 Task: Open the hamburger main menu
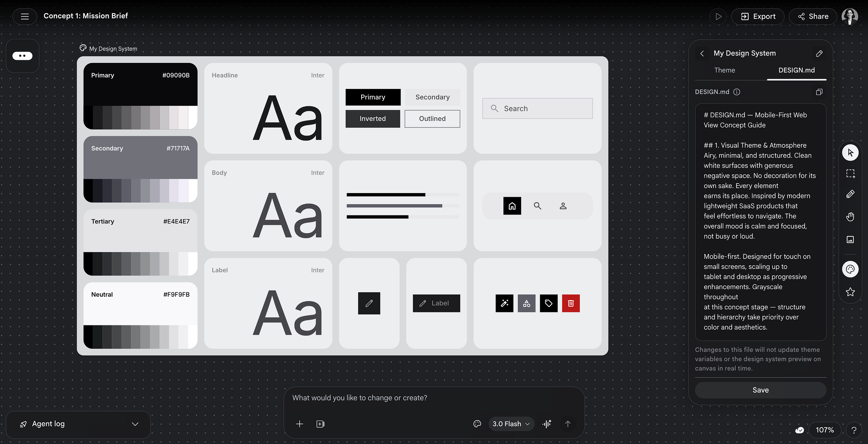point(25,16)
